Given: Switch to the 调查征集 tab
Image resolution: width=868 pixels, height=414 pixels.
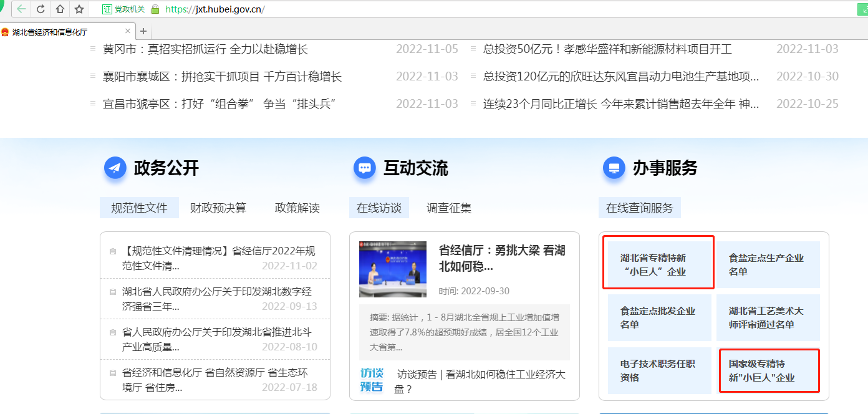Looking at the screenshot, I should (449, 208).
